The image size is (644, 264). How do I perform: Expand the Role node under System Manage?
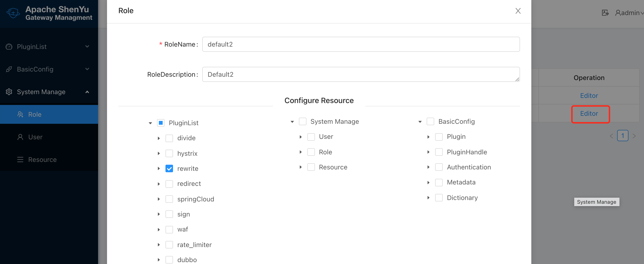pos(301,152)
